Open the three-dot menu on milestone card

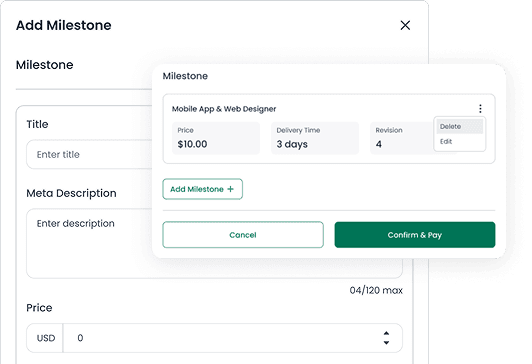click(480, 109)
